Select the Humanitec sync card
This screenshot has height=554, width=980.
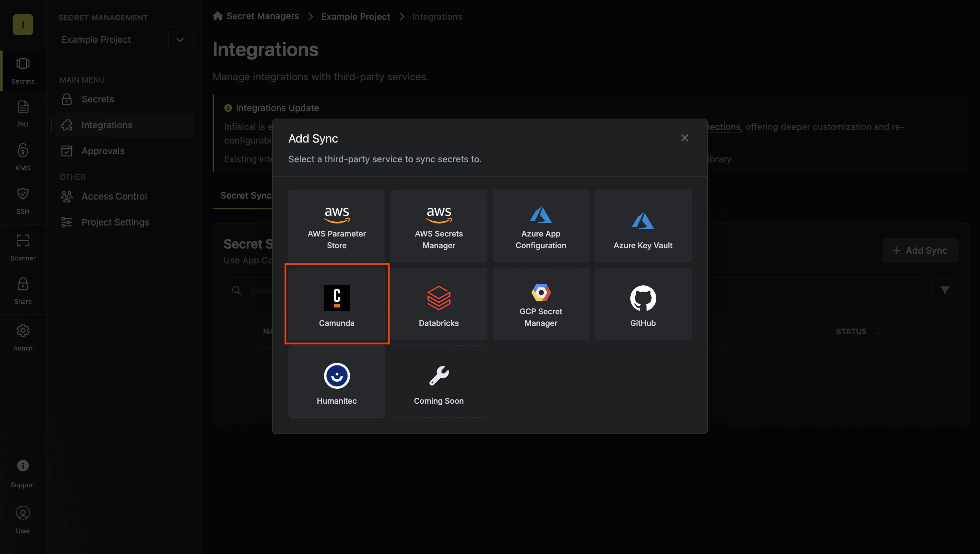[x=336, y=382]
